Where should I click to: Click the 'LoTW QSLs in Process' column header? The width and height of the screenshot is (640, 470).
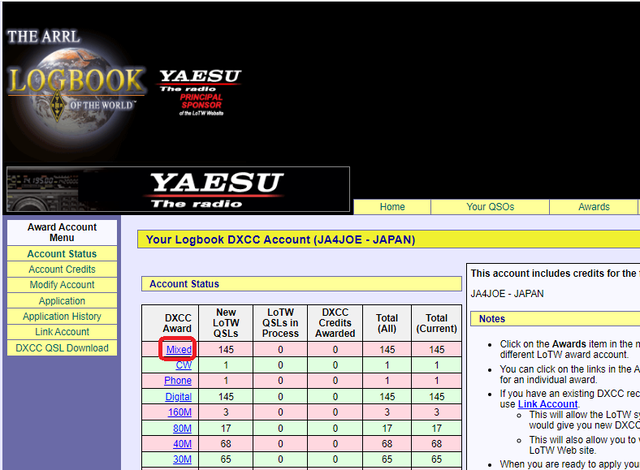coord(280,323)
